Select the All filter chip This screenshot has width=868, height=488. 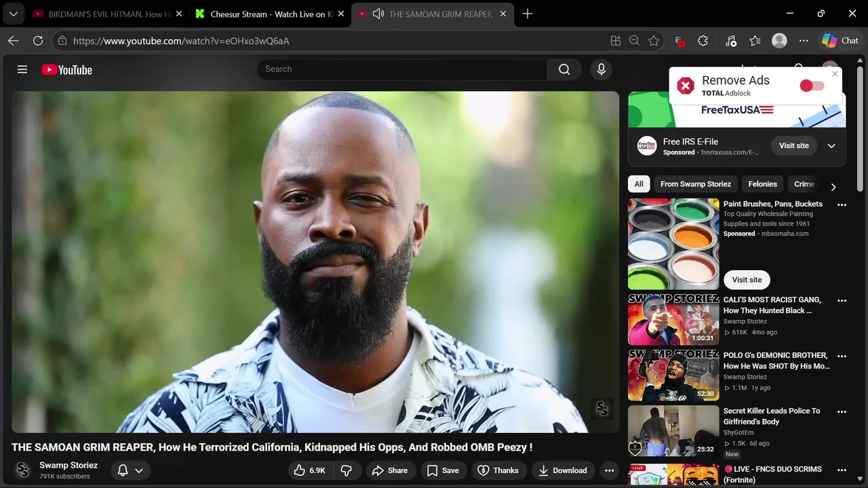click(x=639, y=184)
